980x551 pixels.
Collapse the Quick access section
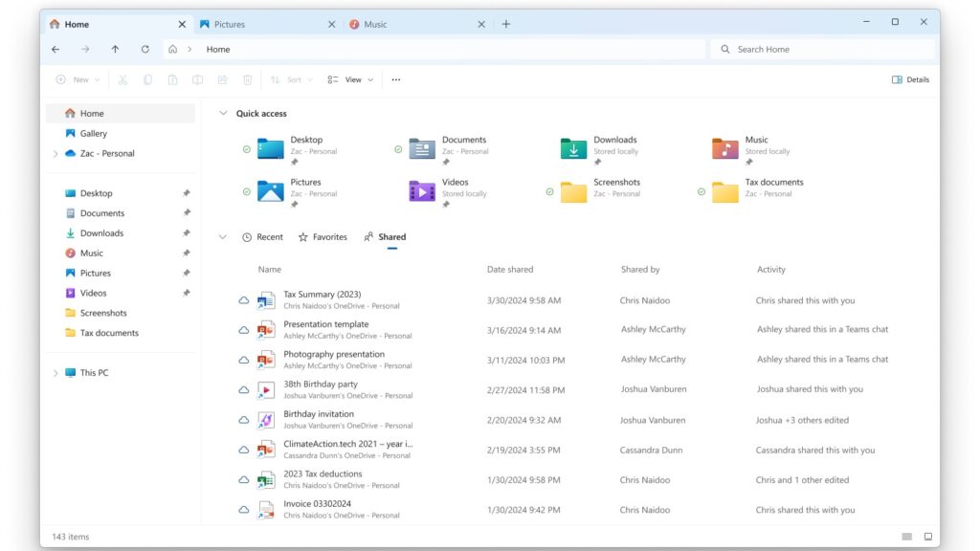pos(223,114)
